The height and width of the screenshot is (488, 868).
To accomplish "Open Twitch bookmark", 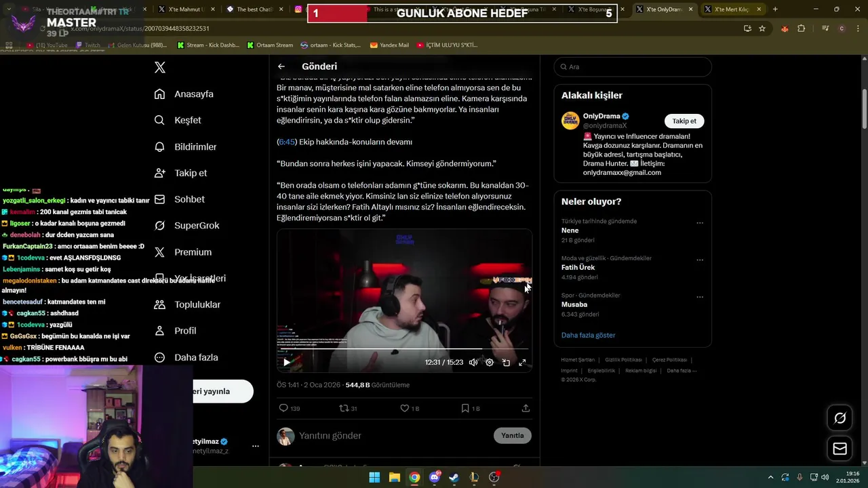I will (87, 45).
